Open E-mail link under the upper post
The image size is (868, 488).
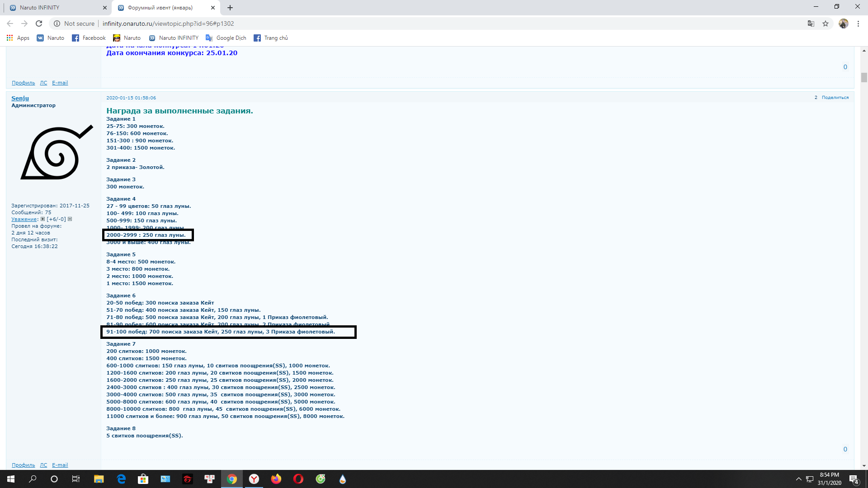point(60,83)
